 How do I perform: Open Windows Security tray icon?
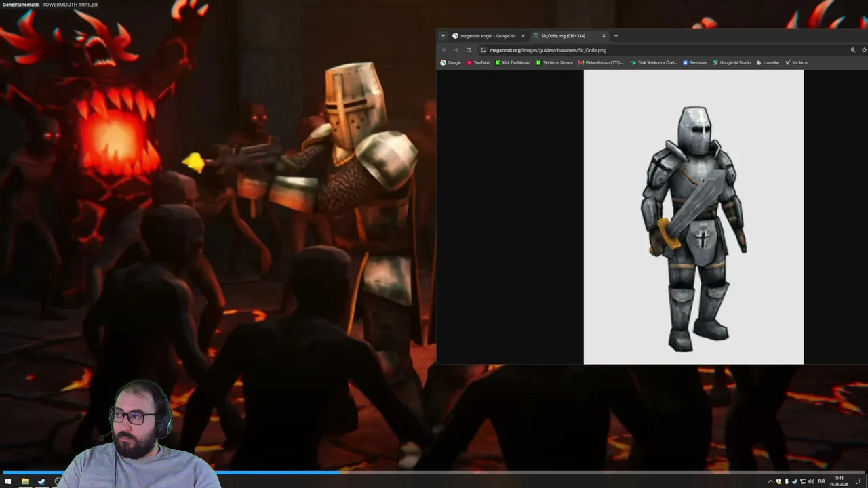(x=778, y=481)
